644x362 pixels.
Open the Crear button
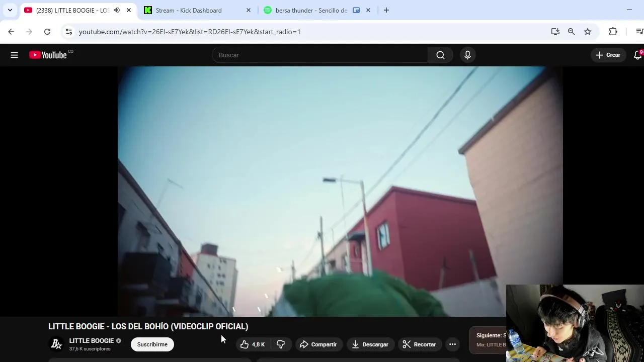(608, 55)
